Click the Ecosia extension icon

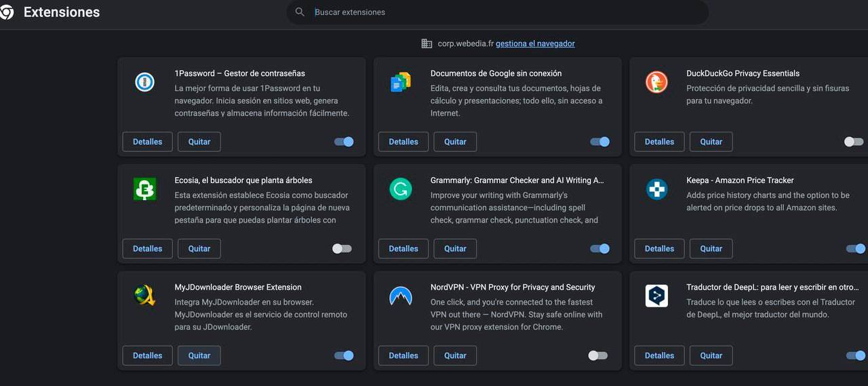click(144, 189)
